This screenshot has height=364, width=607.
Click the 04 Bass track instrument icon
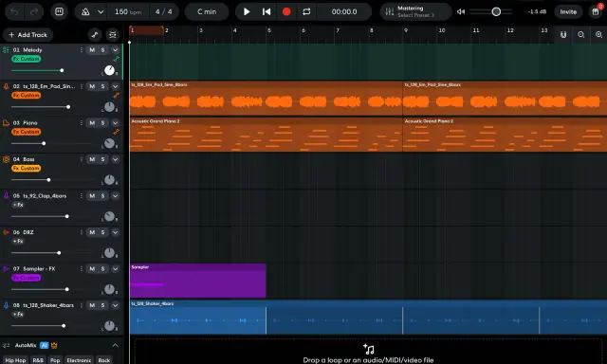[x=6, y=159]
